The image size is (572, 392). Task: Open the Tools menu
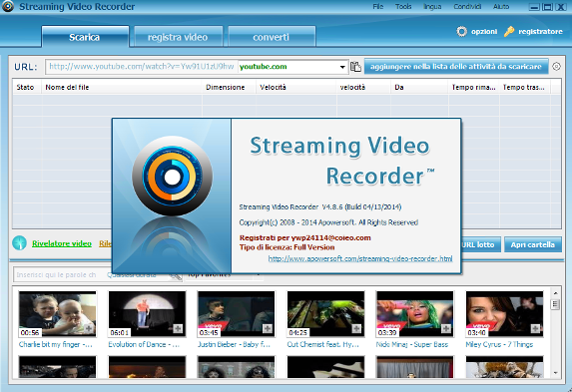pos(403,7)
